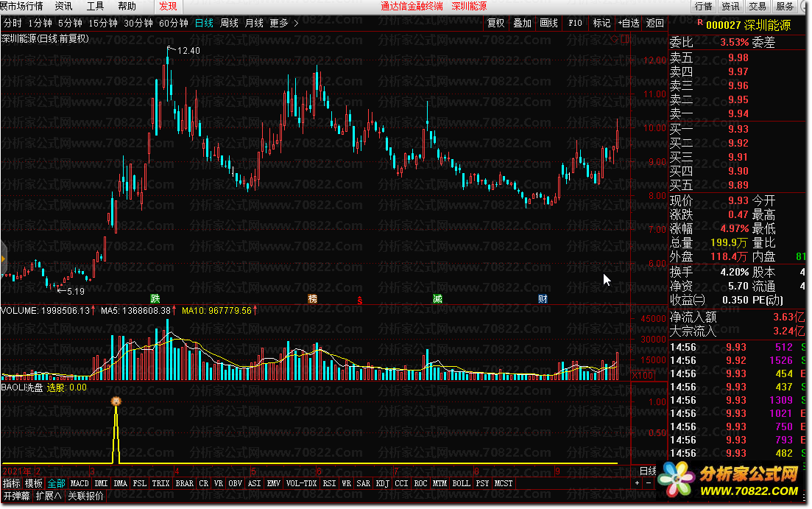Screen dimensions: 812x509
Task: Click the red $ marker on chart
Action: 359,301
